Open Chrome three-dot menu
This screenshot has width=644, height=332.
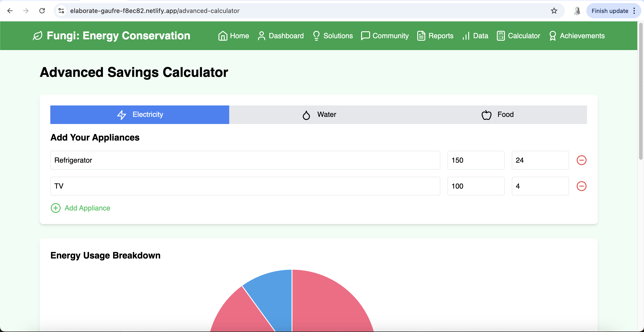tap(634, 11)
